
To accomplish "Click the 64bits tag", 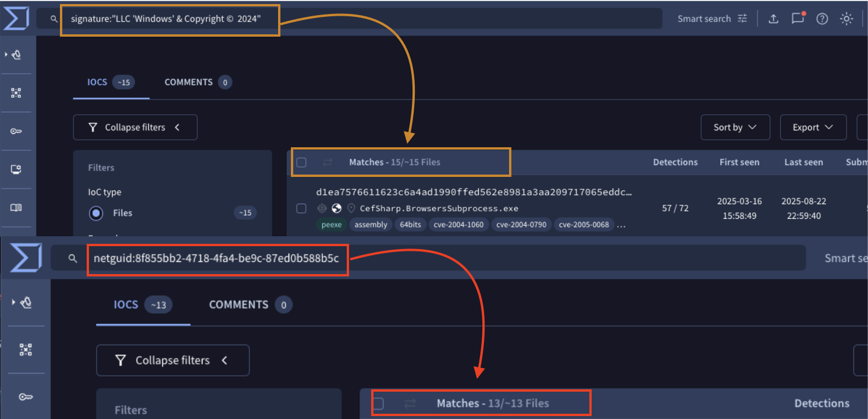I will click(x=410, y=225).
